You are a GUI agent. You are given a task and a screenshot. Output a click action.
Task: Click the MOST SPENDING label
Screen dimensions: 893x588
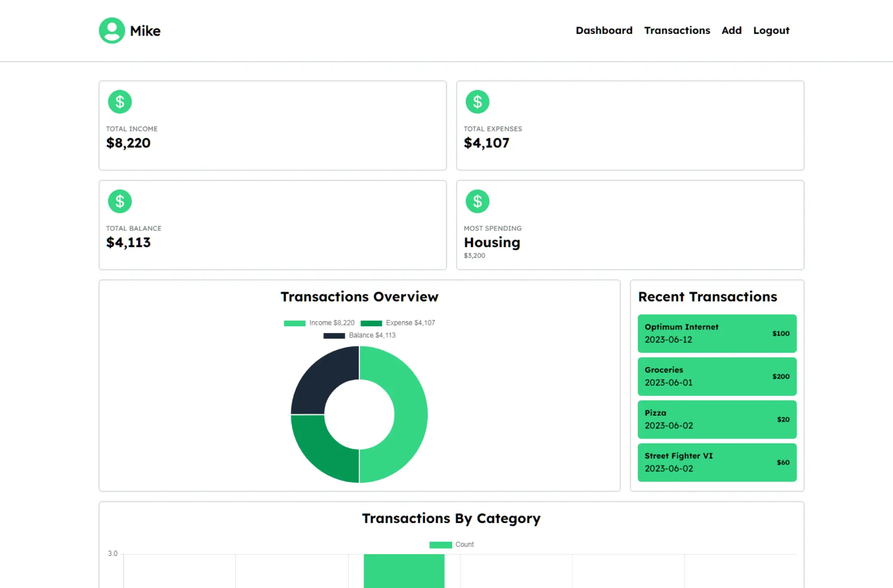click(493, 228)
